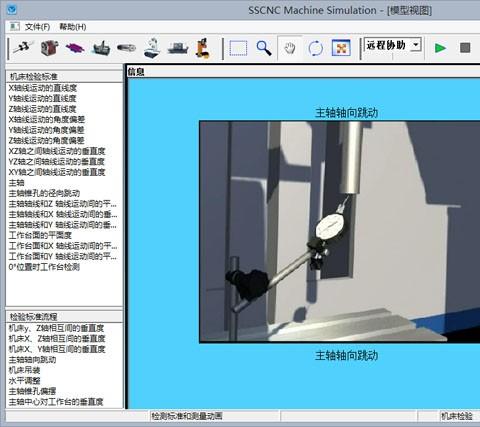Select 工作台面的平面度 list item

click(40, 235)
